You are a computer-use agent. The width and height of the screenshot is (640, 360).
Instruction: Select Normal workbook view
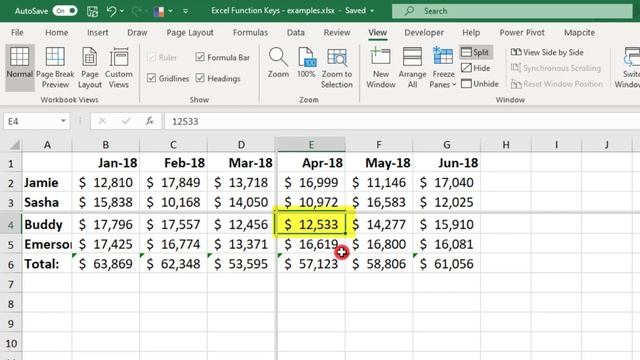coord(20,68)
